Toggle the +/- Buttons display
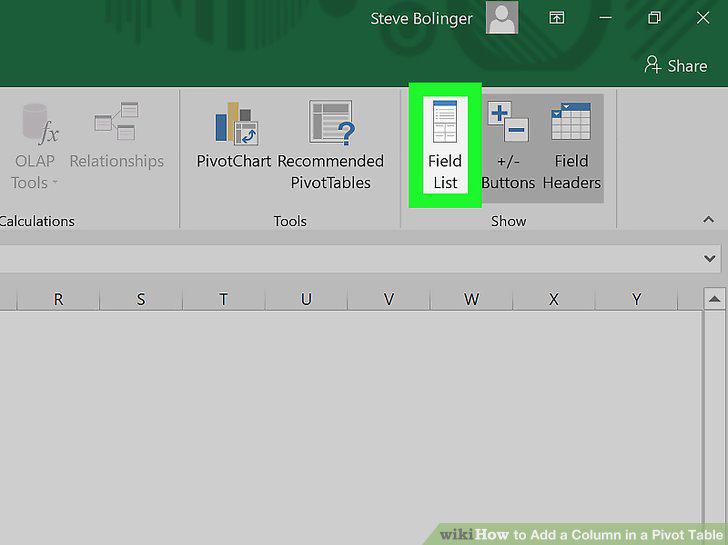Screen dimensions: 728x545 pyautogui.click(x=508, y=146)
